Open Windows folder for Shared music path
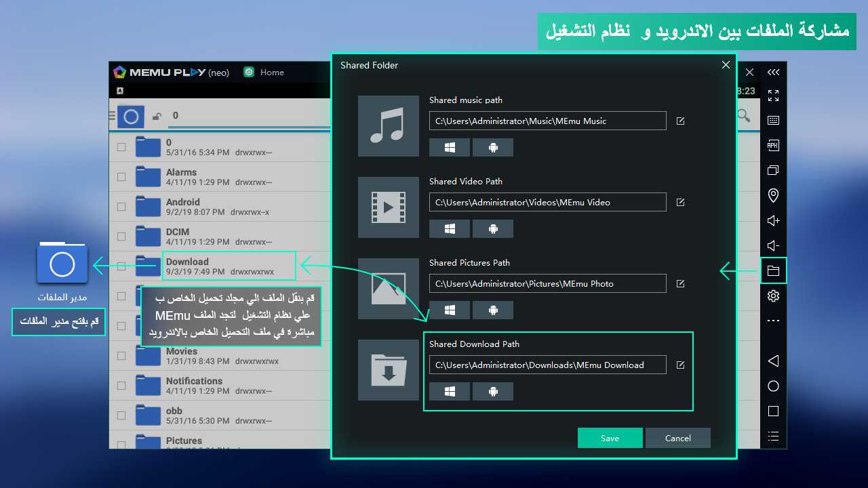 click(450, 147)
